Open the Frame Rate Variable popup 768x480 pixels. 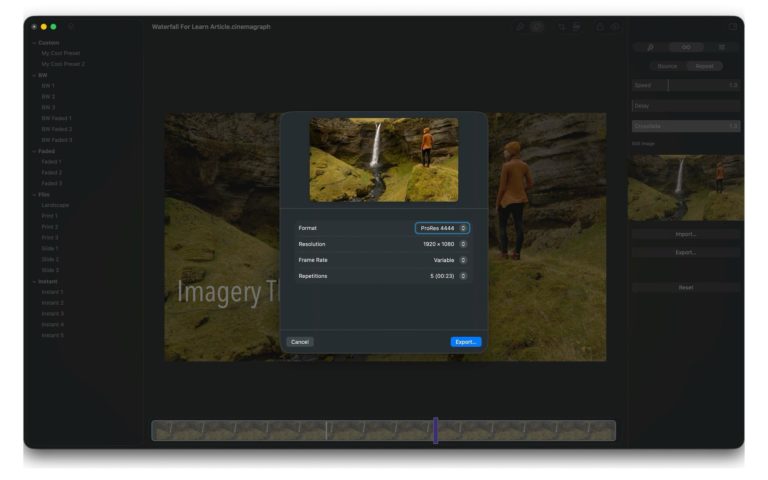tap(450, 260)
